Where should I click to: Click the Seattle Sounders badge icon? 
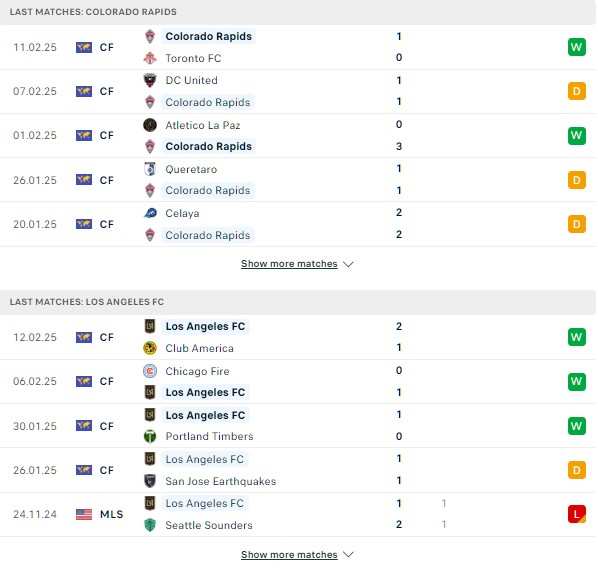[x=150, y=525]
